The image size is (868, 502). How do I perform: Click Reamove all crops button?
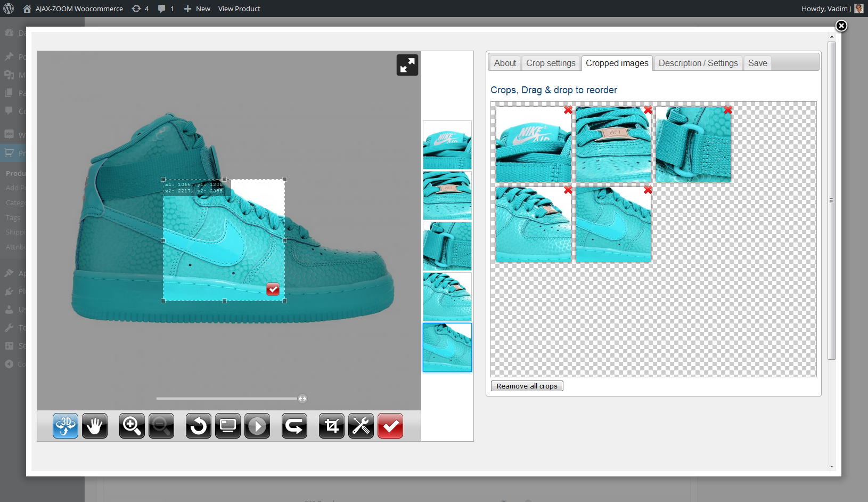click(527, 386)
